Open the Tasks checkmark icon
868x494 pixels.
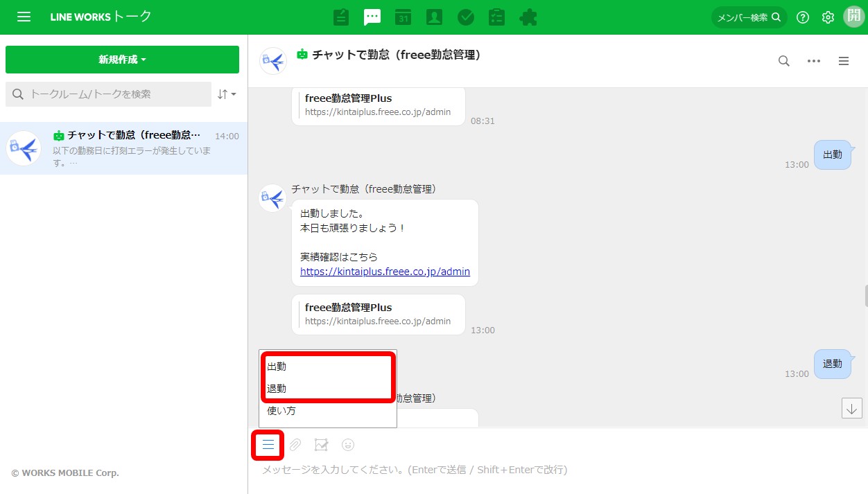tap(466, 17)
